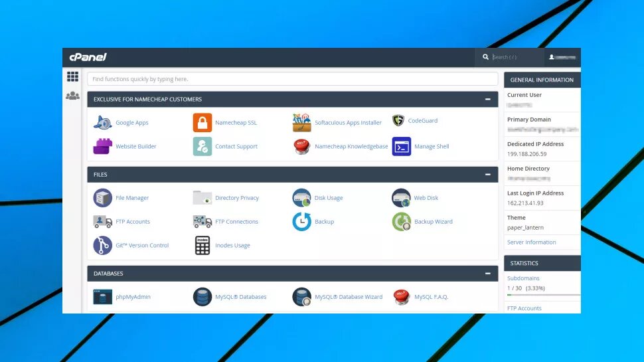The image size is (644, 362).
Task: Collapse the Databases section
Action: (488, 273)
